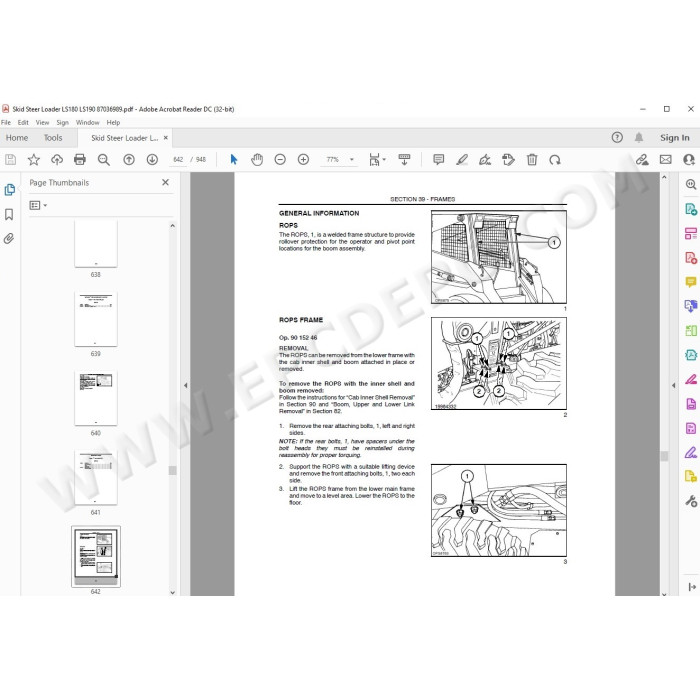Screen dimensions: 700x700
Task: Collapse right tools pane arrow
Action: point(673,385)
